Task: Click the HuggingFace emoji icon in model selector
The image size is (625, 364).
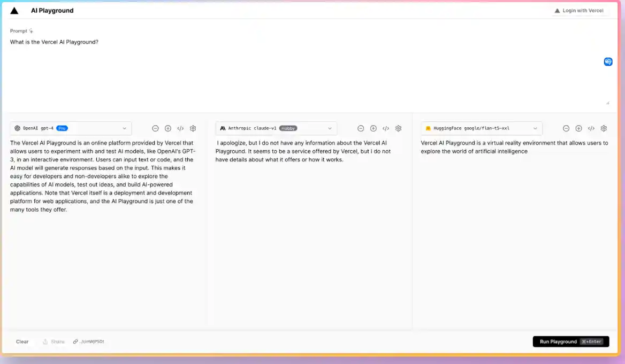Action: coord(428,128)
